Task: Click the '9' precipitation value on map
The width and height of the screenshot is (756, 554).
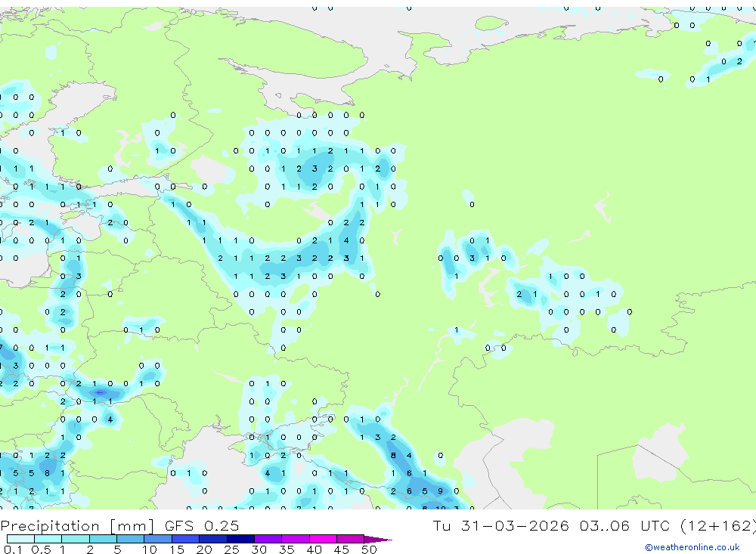Action: pyautogui.click(x=440, y=491)
